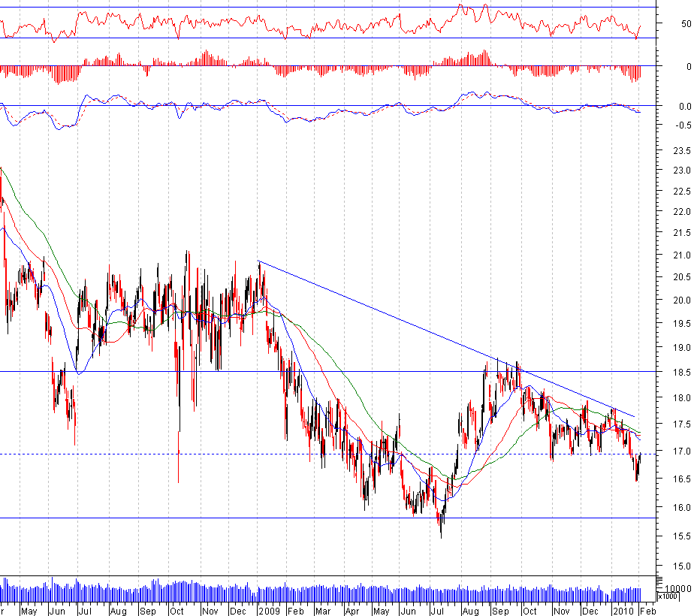Select the 17.0 price axis value
Screen dimensions: 694x616
[x=682, y=451]
